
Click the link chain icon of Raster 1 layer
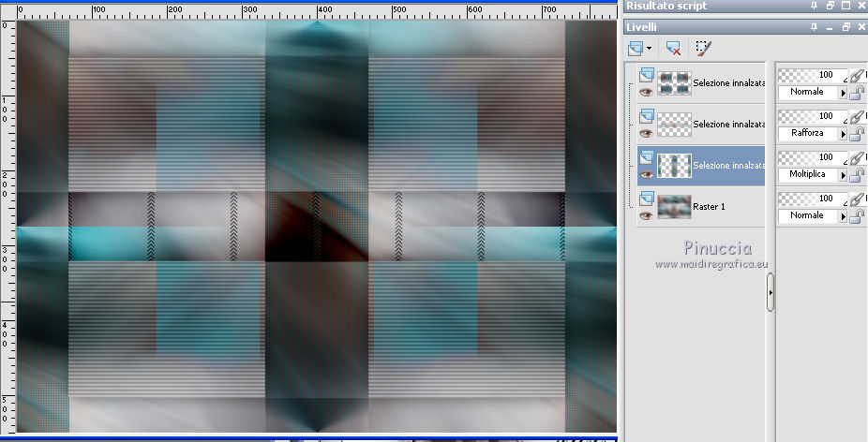coord(858,199)
